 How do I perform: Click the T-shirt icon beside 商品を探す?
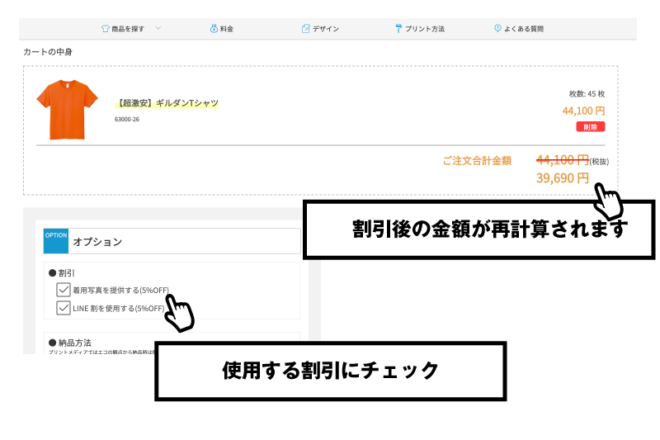pyautogui.click(x=106, y=29)
